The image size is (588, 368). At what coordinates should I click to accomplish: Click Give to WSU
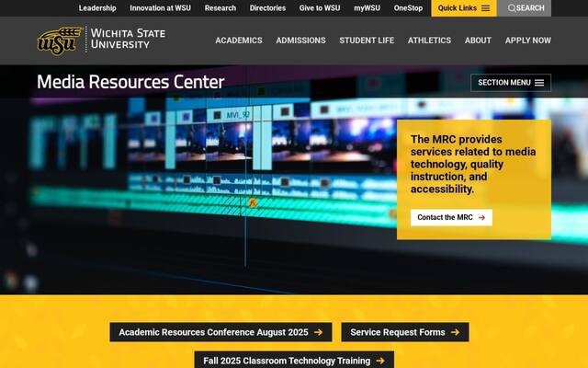click(320, 8)
